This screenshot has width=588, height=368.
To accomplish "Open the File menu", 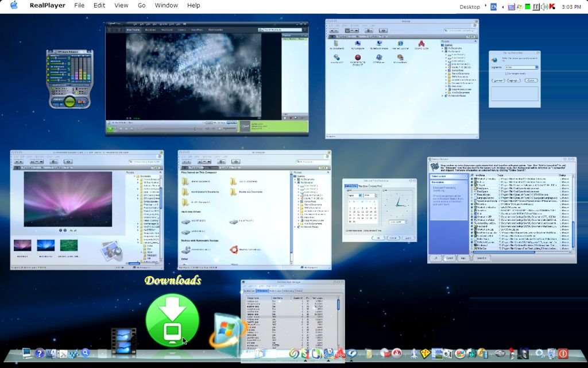I will [x=79, y=5].
